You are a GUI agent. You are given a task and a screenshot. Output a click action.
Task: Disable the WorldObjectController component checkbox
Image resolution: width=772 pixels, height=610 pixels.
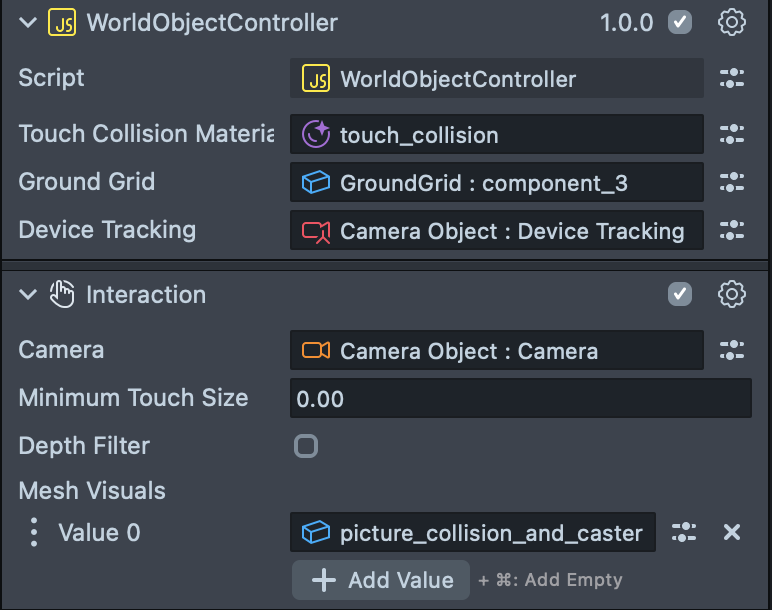[x=680, y=22]
